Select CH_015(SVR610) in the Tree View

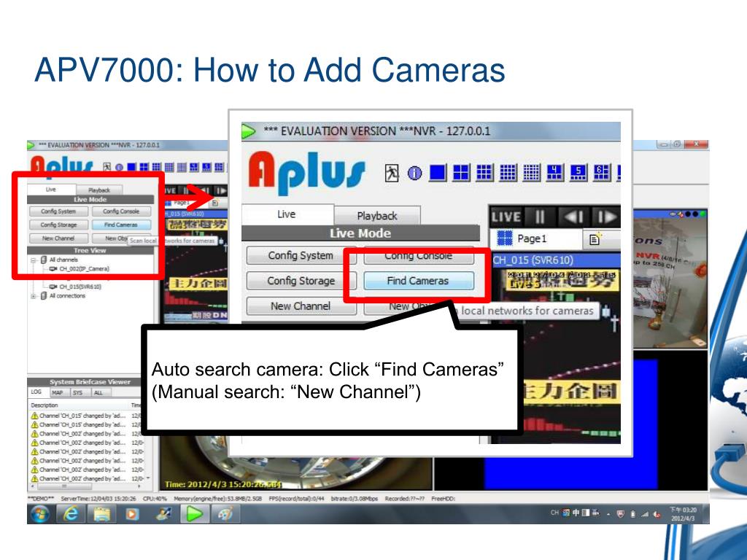(x=80, y=287)
